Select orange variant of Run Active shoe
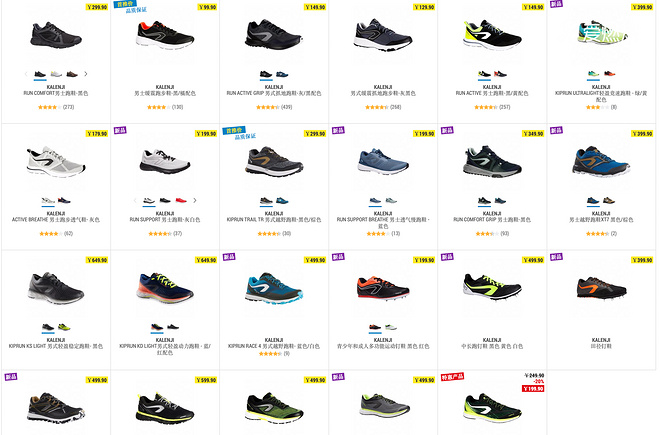Screen dimensions: 660x435 [x=500, y=74]
